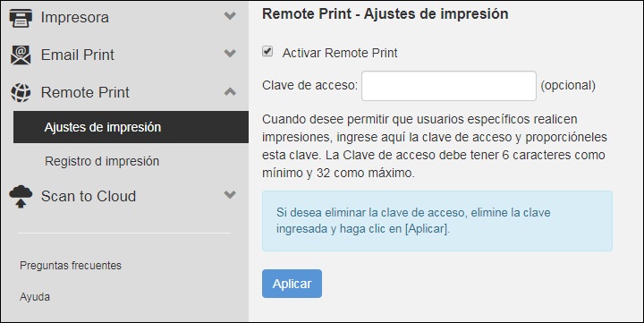Select Ajustes de impresión submenu item
Screen dimensions: 644x323
pos(131,127)
